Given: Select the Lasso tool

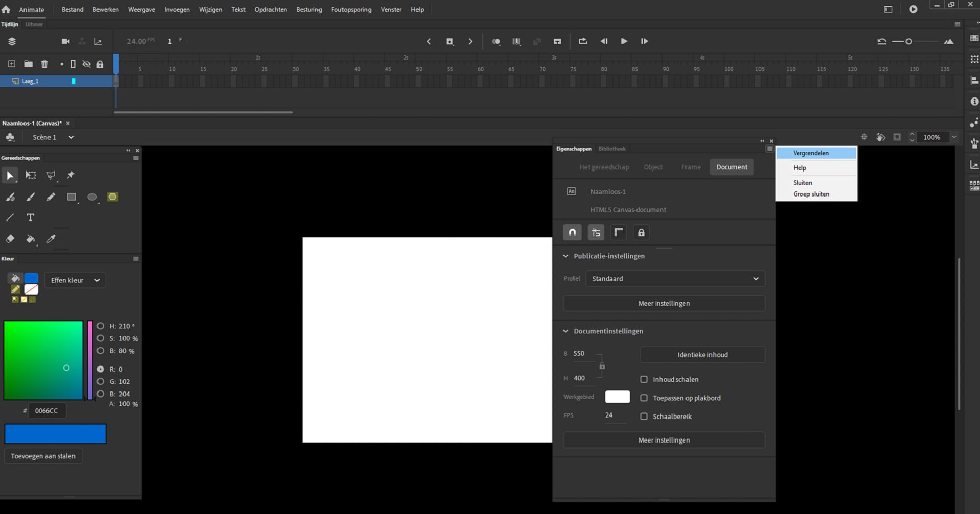Looking at the screenshot, I should (x=51, y=176).
